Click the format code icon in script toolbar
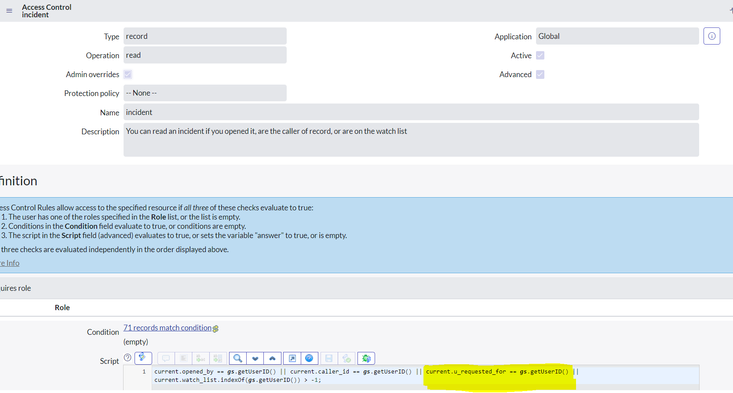 pyautogui.click(x=183, y=358)
